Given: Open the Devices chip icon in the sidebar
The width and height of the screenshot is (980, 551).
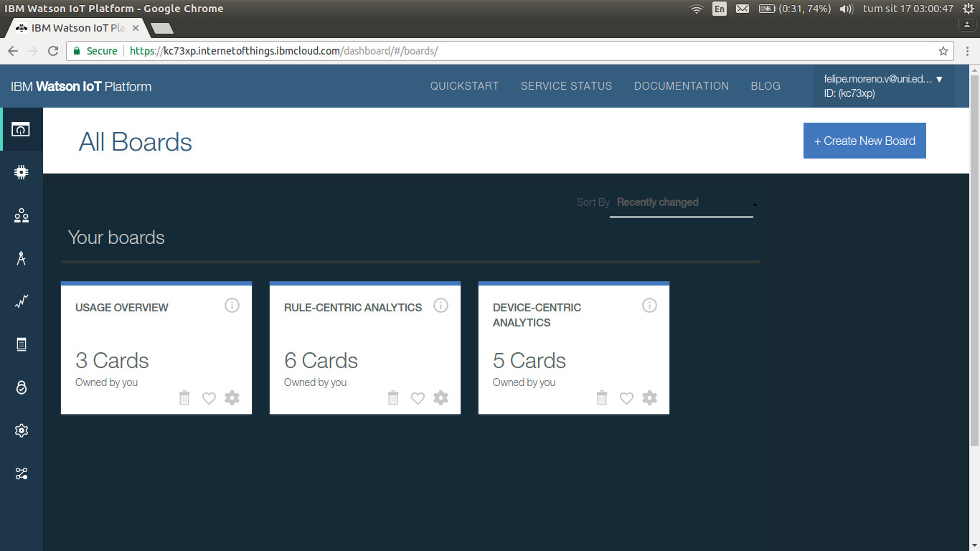Looking at the screenshot, I should point(22,172).
